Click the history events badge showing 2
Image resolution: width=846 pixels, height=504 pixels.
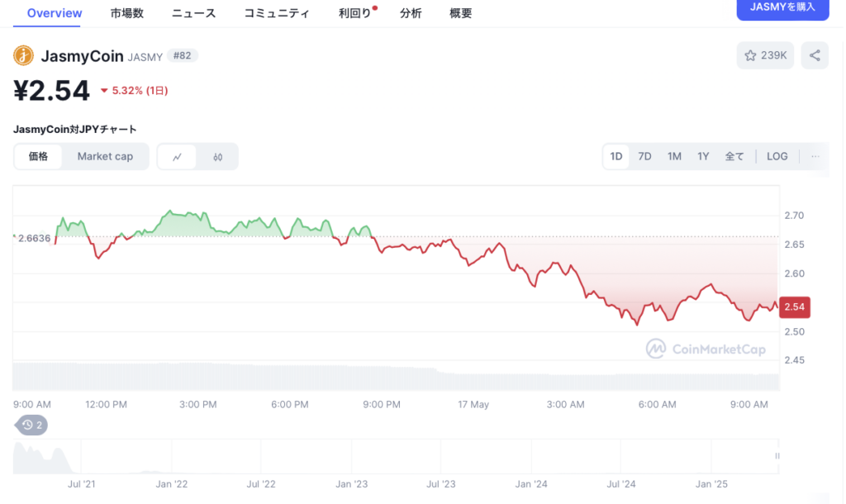pos(31,426)
